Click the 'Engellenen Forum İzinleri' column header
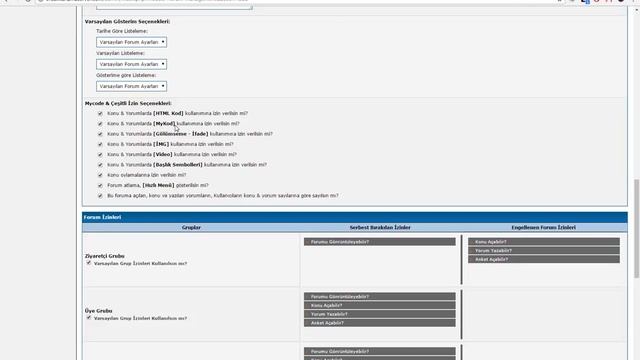 [x=544, y=227]
